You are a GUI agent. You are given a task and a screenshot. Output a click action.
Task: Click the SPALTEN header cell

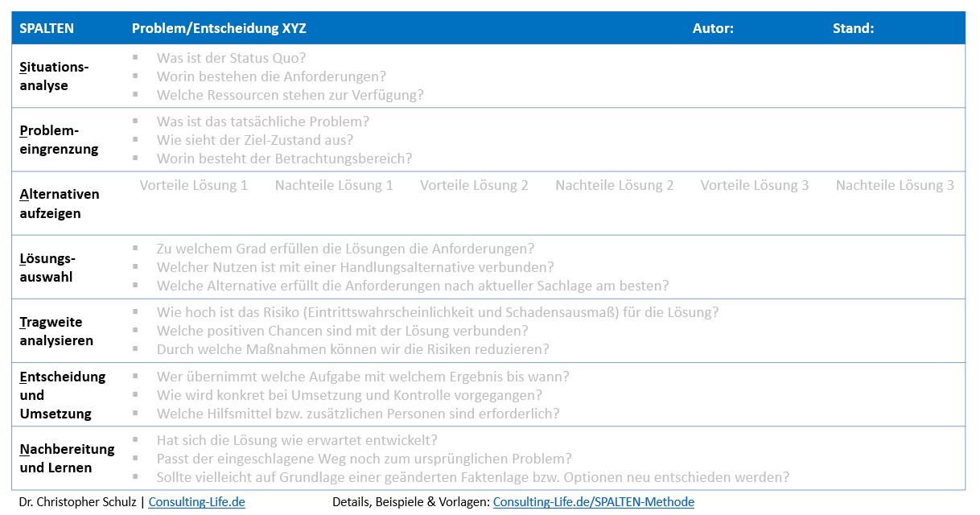[47, 28]
